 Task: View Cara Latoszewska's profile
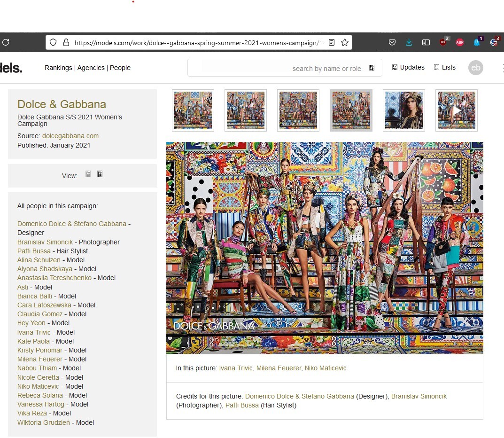(x=44, y=305)
